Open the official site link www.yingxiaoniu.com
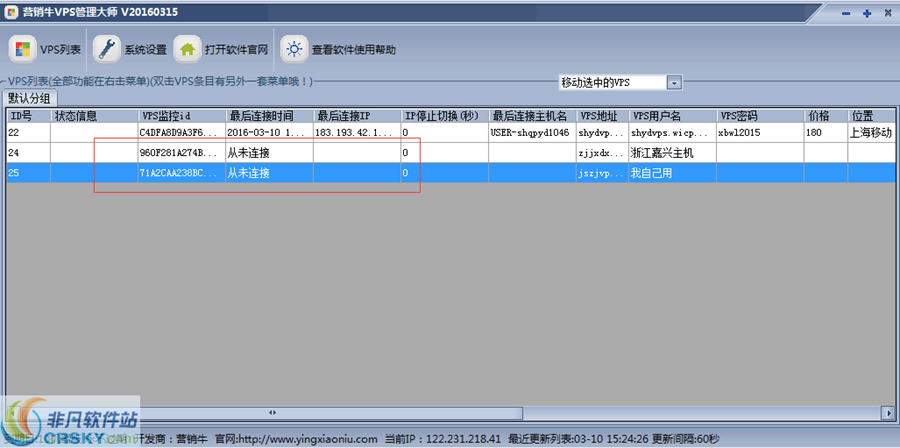 click(307, 439)
